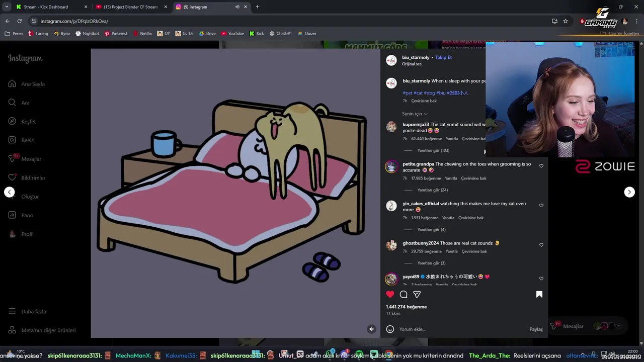Mute the Instagram tab audio icon
The image size is (644, 362).
point(237,7)
